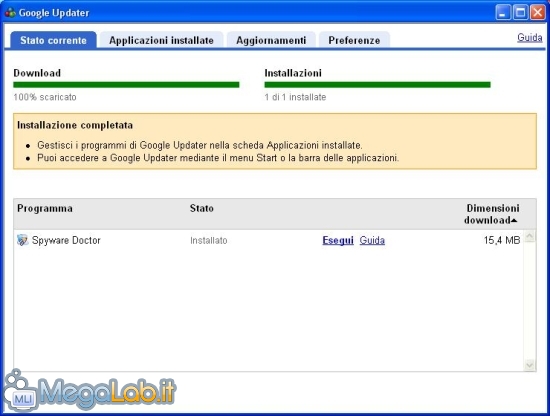
Task: Click the 100% scaricato label
Action: click(x=45, y=97)
